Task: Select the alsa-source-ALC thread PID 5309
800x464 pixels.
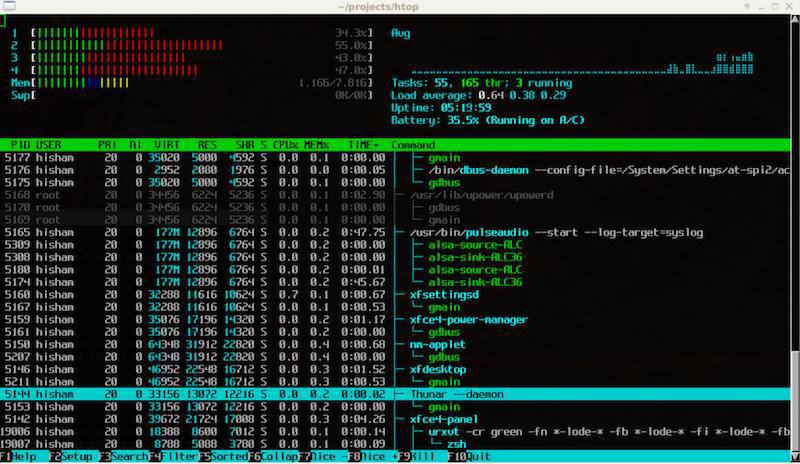Action: pos(395,245)
